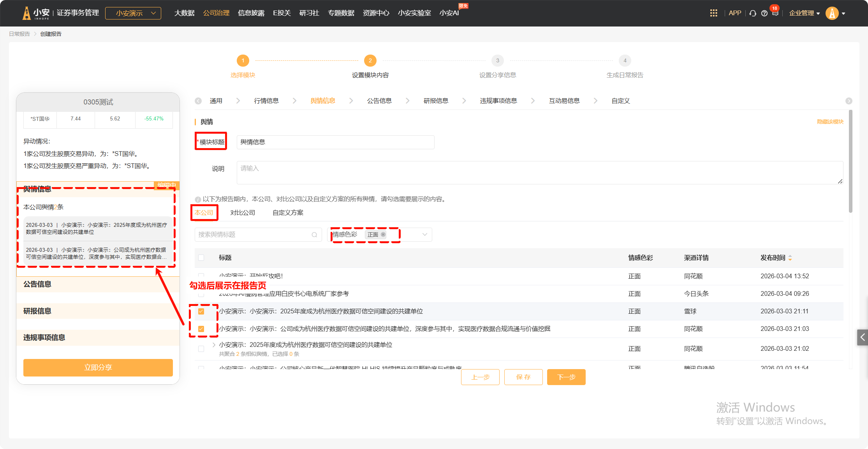Click the orange user avatar icon

pyautogui.click(x=832, y=13)
